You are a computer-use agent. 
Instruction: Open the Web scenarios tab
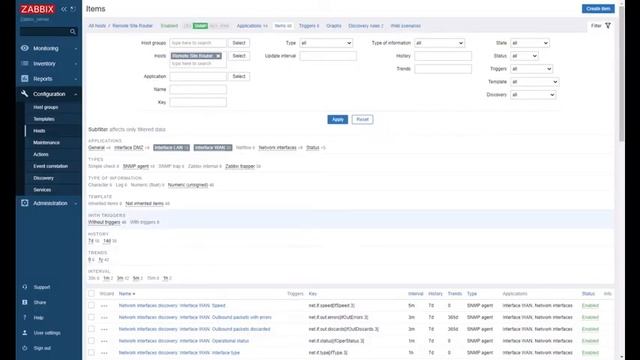(405, 26)
